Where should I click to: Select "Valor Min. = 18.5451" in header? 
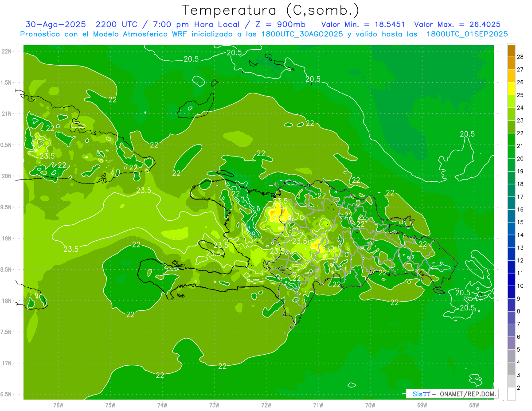(x=363, y=24)
